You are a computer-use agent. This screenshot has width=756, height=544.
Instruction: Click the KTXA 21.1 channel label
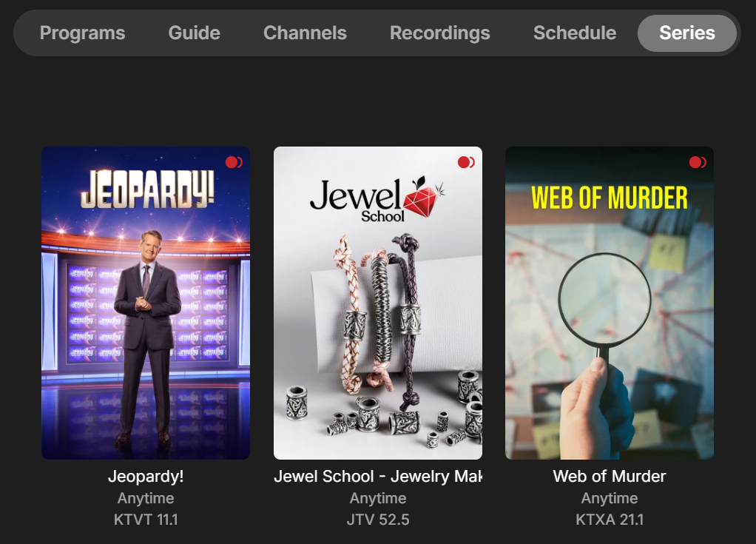[610, 520]
